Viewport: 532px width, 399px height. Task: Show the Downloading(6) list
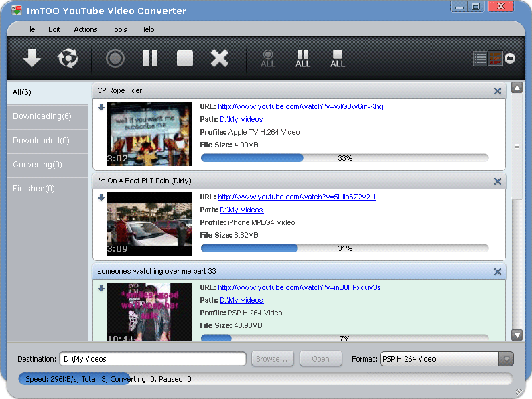coord(48,116)
